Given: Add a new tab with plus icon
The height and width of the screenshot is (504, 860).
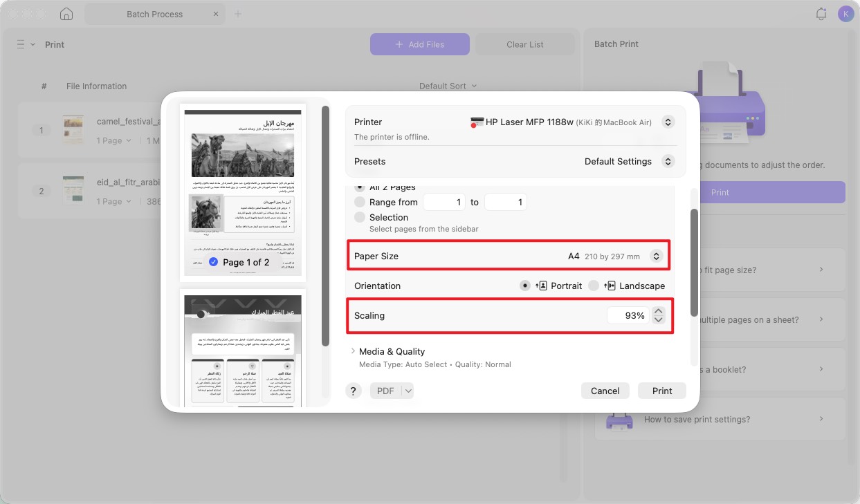Looking at the screenshot, I should click(238, 14).
